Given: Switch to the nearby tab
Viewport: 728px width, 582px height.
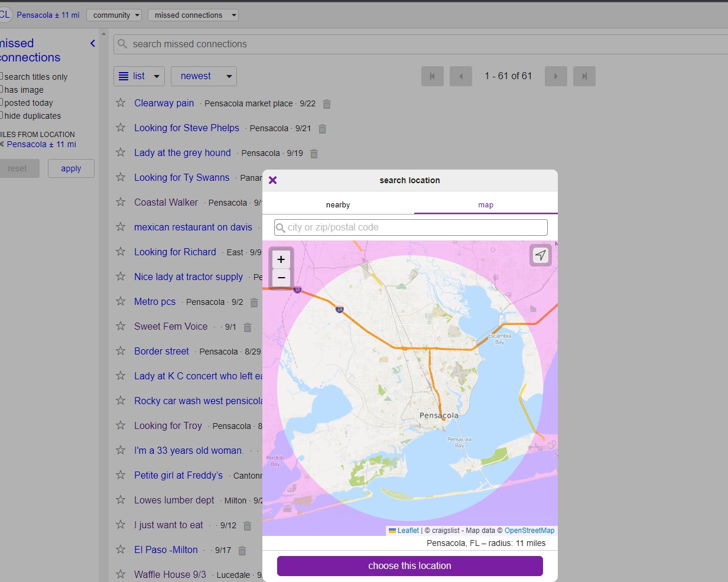Looking at the screenshot, I should [x=338, y=205].
